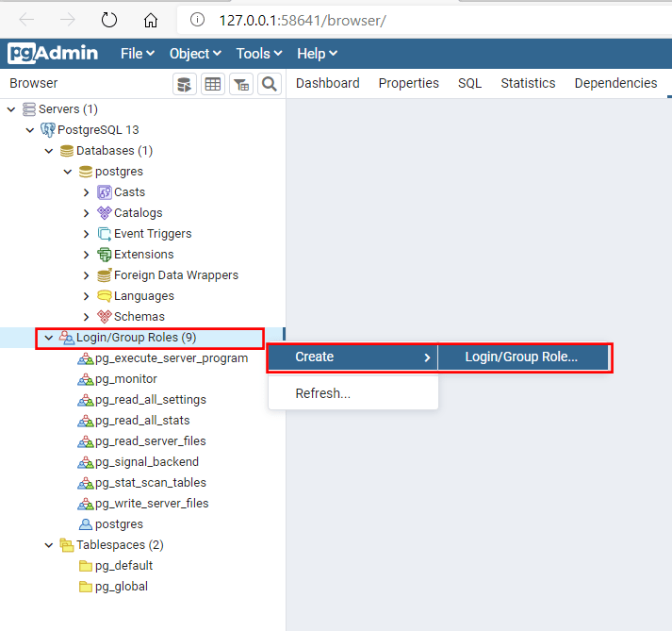The image size is (672, 631).
Task: Expand the Event Triggers node
Action: tap(86, 234)
